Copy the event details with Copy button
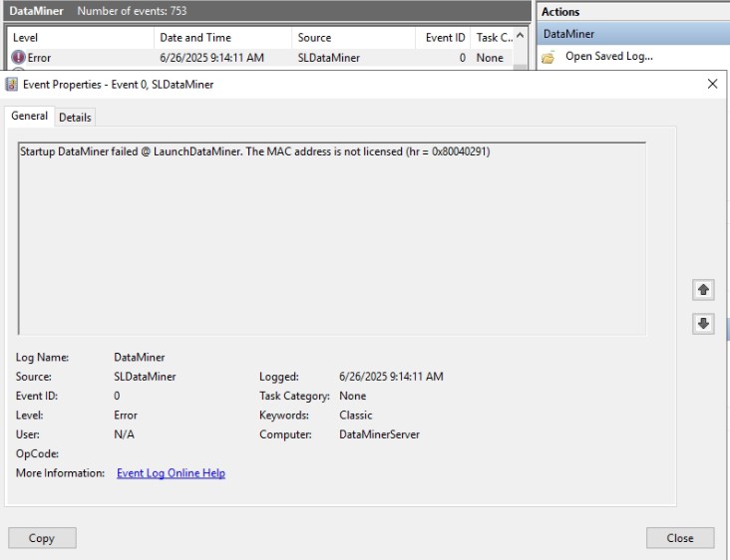The image size is (730, 560). click(42, 538)
